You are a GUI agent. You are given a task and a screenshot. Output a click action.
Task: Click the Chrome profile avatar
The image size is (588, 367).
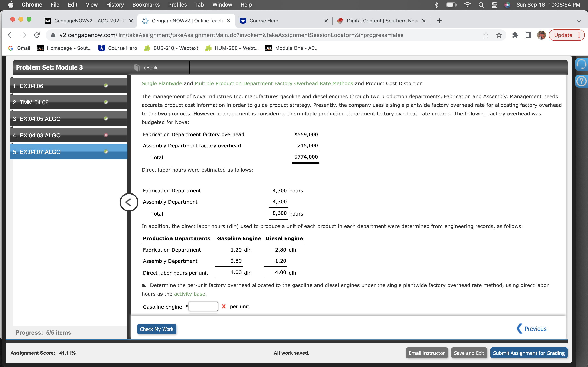[x=542, y=35]
